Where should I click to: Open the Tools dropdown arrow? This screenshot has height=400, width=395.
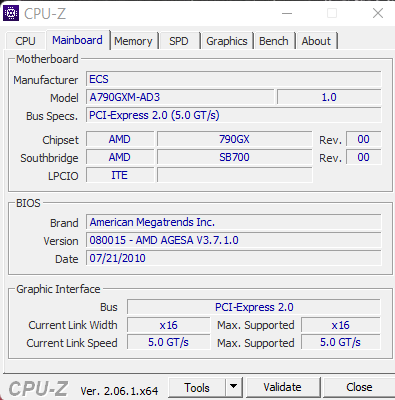tap(234, 387)
